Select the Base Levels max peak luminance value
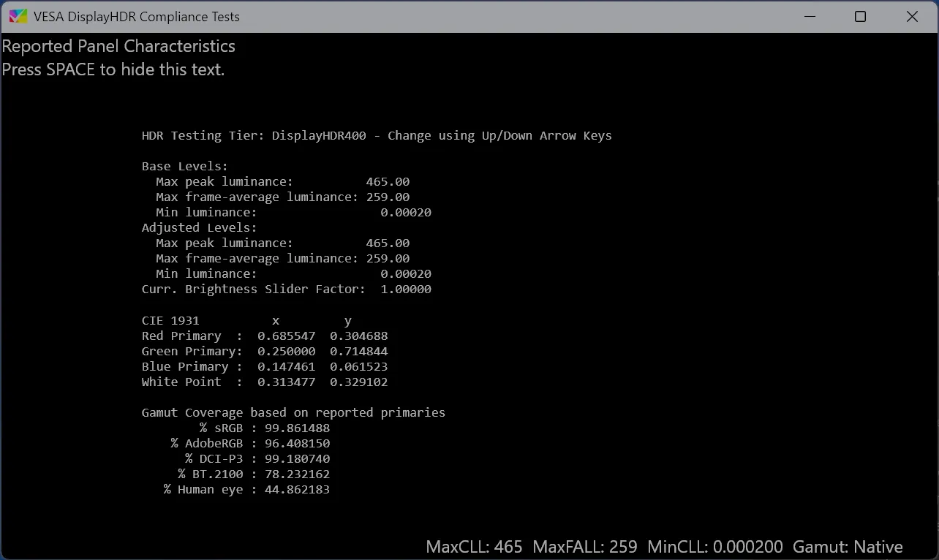This screenshot has width=939, height=560. tap(388, 181)
